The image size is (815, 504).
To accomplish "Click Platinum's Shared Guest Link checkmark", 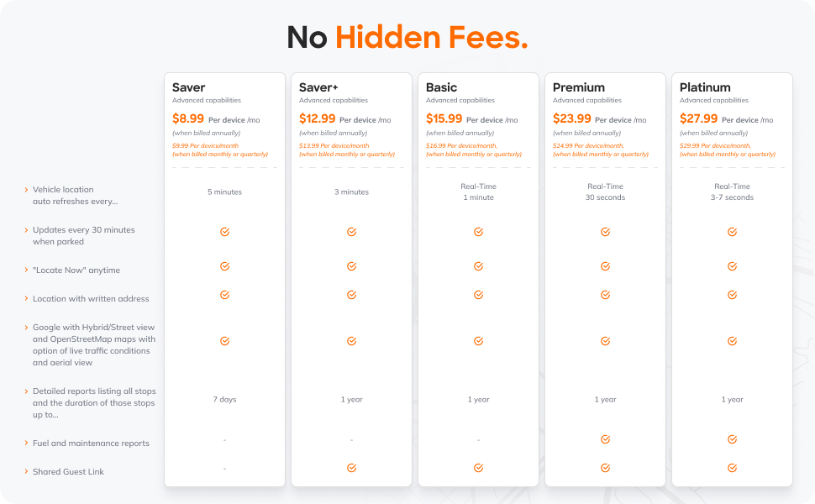I will pyautogui.click(x=732, y=468).
